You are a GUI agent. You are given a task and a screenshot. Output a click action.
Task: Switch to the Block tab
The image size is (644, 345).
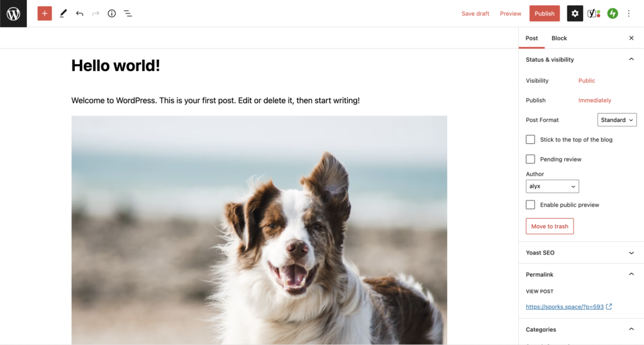pos(559,38)
